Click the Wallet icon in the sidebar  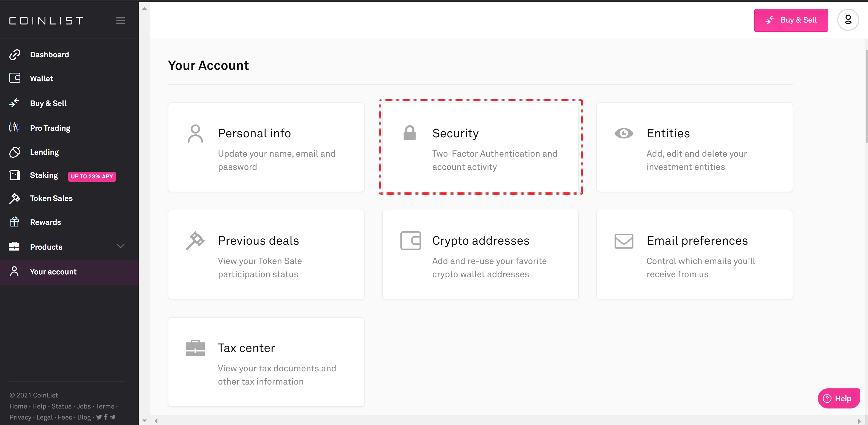[15, 78]
